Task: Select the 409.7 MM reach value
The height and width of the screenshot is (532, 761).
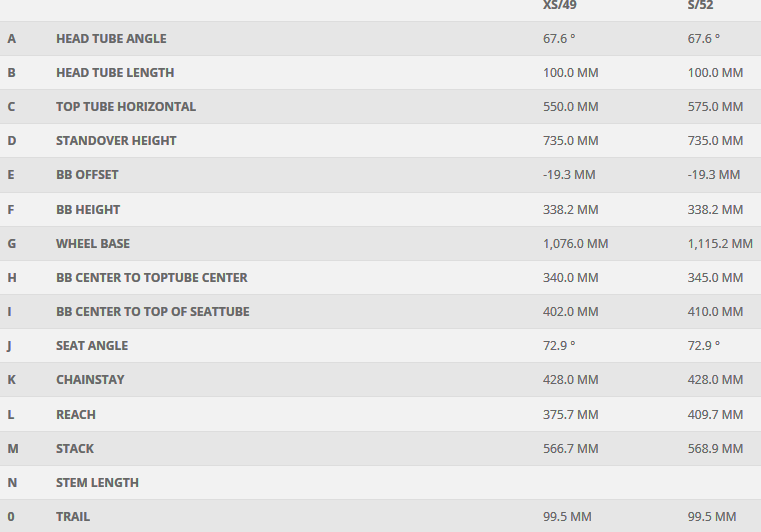Action: tap(715, 415)
